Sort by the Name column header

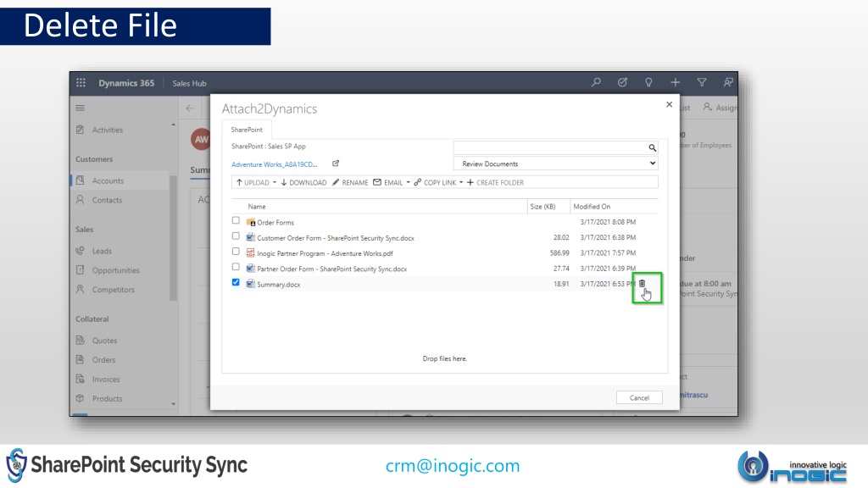(x=257, y=207)
